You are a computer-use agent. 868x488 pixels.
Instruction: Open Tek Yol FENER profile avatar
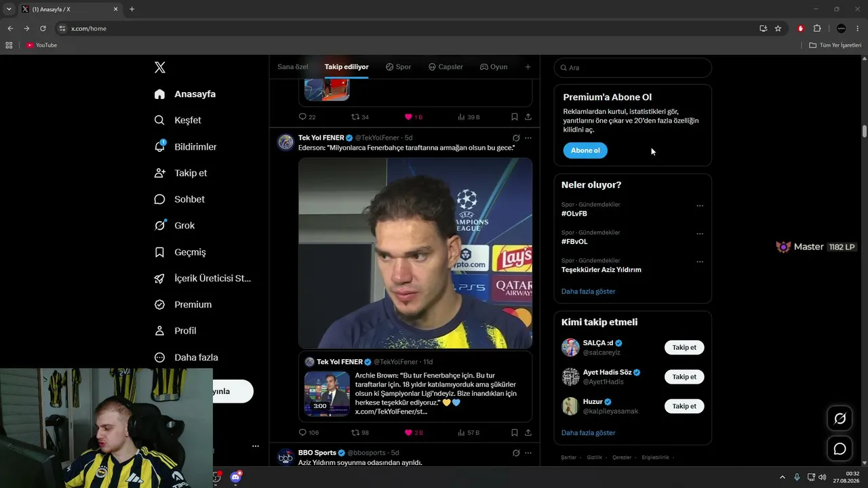(x=285, y=142)
